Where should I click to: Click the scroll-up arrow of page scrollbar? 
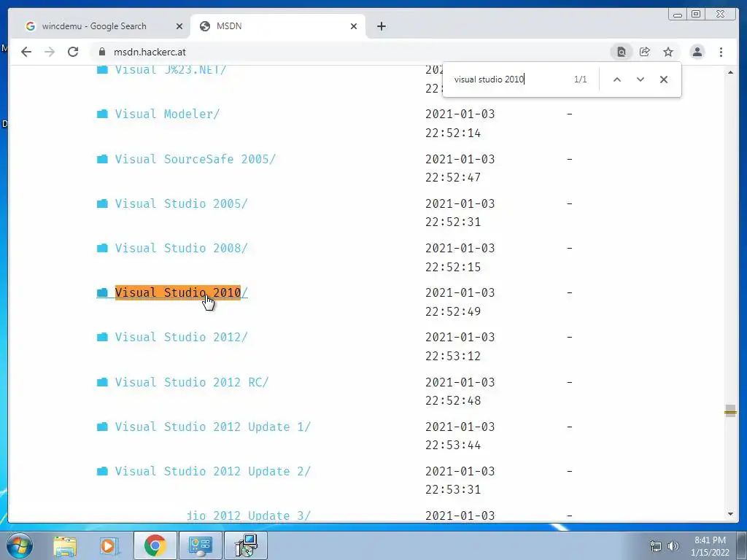pyautogui.click(x=730, y=72)
